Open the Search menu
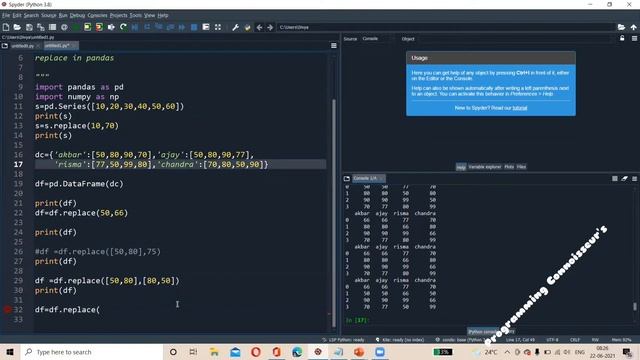Viewport: 640px width, 360px height. (31, 15)
